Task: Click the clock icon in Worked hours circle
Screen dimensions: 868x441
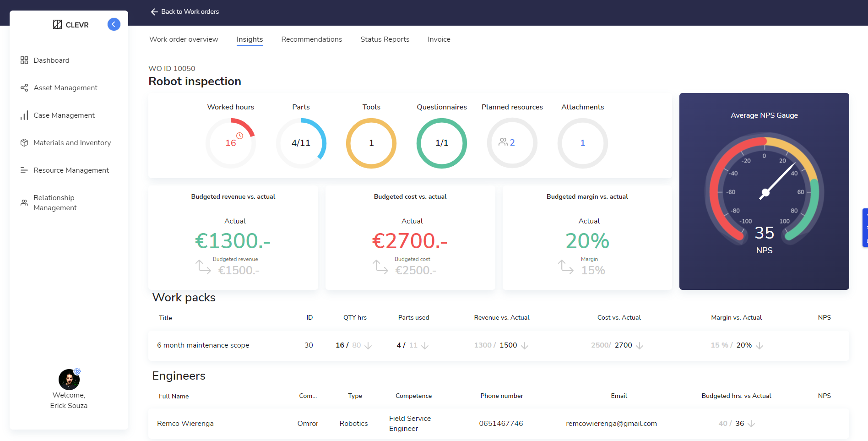Action: (239, 136)
